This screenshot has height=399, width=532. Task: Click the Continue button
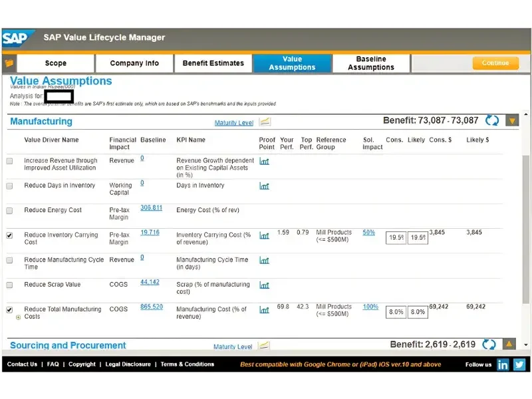495,63
